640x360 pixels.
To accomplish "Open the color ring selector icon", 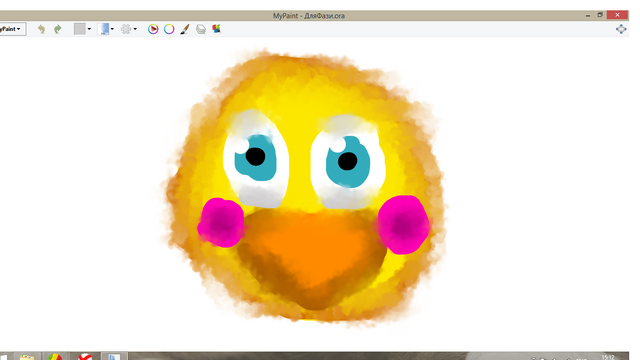I will click(x=169, y=29).
